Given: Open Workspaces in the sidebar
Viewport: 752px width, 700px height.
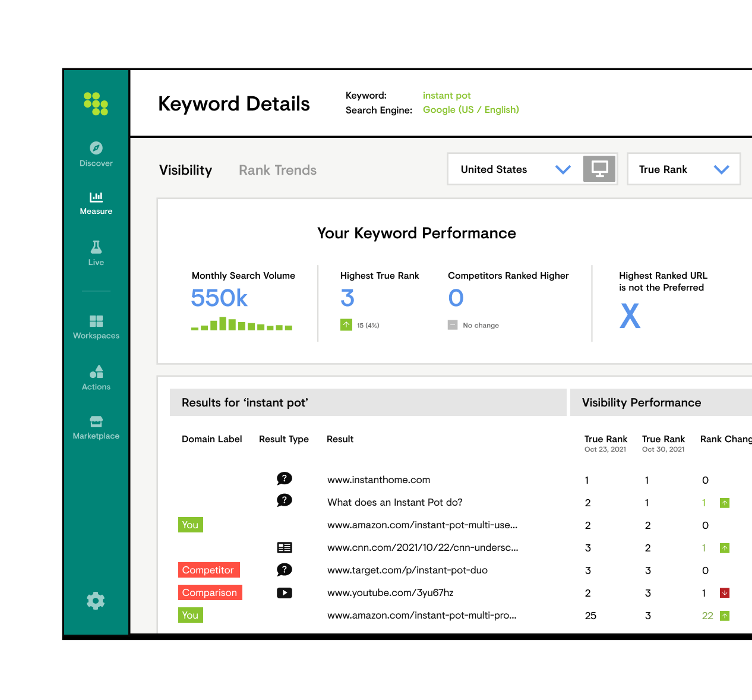Looking at the screenshot, I should (96, 327).
